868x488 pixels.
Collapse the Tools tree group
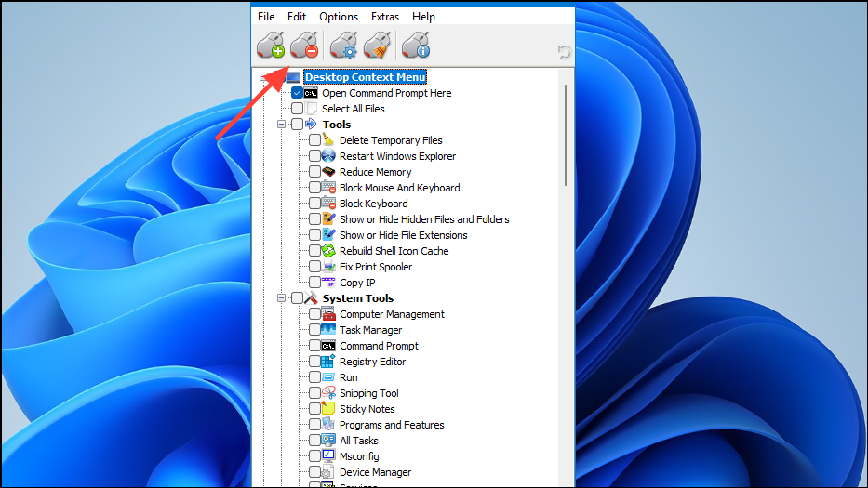coord(281,125)
